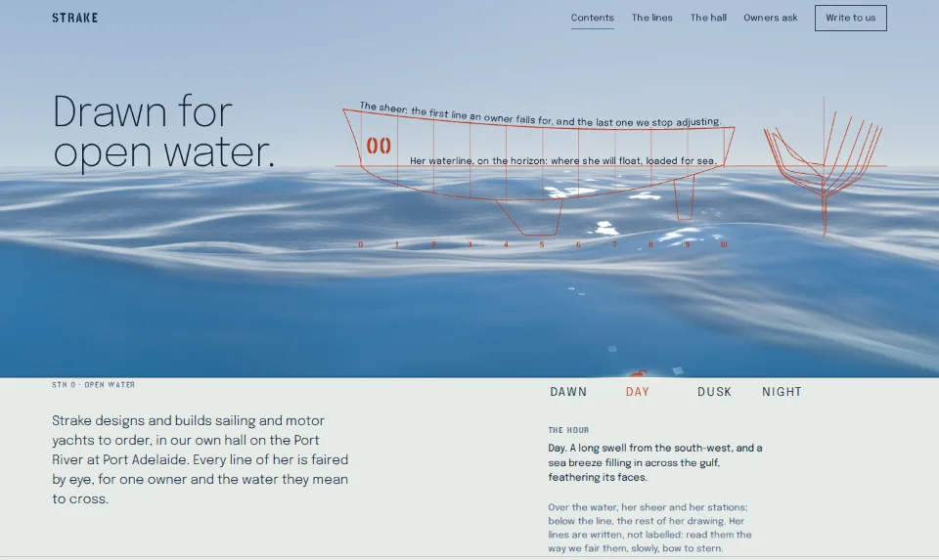Click station number 3 under the hull
Image resolution: width=939 pixels, height=560 pixels.
pos(469,244)
